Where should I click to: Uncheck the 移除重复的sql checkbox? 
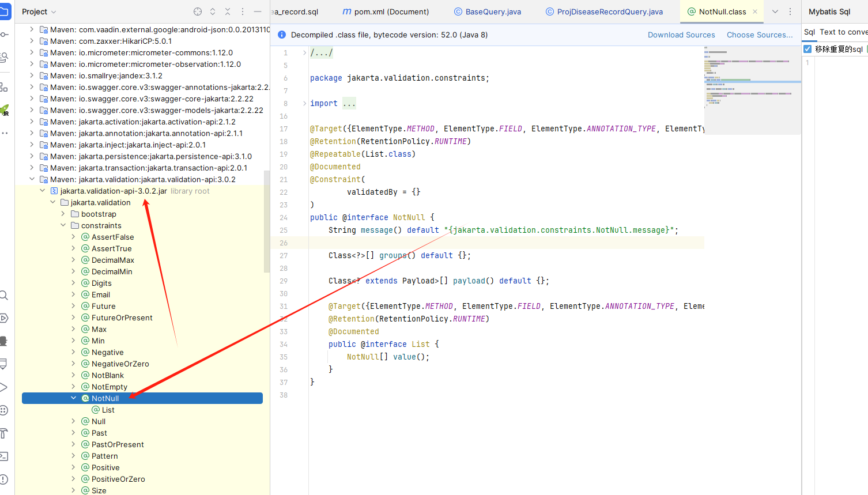(x=807, y=49)
